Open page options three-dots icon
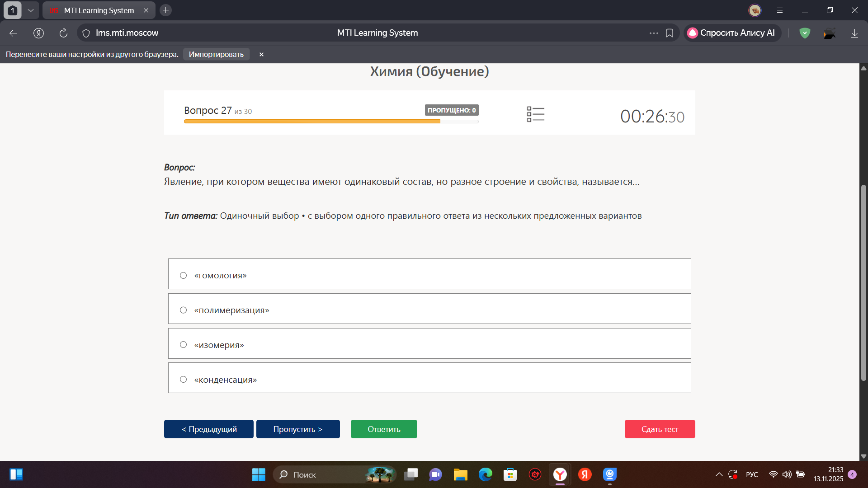This screenshot has height=488, width=868. (654, 33)
